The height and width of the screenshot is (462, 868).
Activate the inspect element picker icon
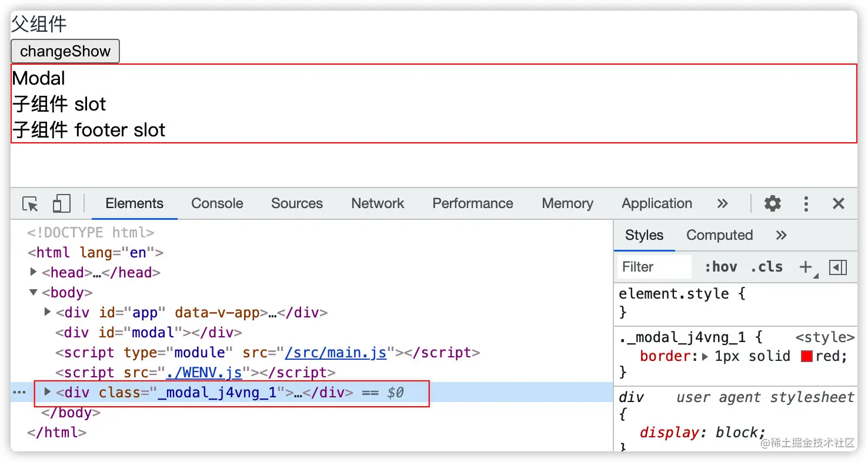click(30, 204)
